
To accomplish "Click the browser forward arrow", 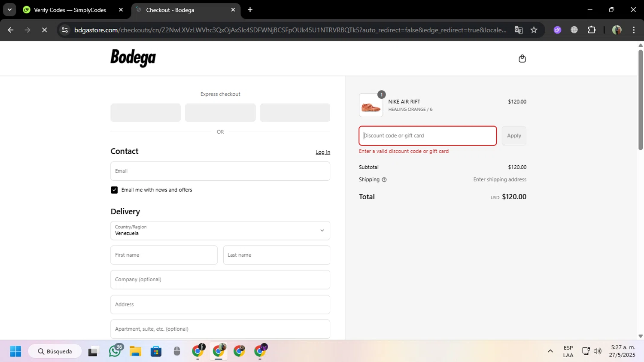I will [x=27, y=30].
